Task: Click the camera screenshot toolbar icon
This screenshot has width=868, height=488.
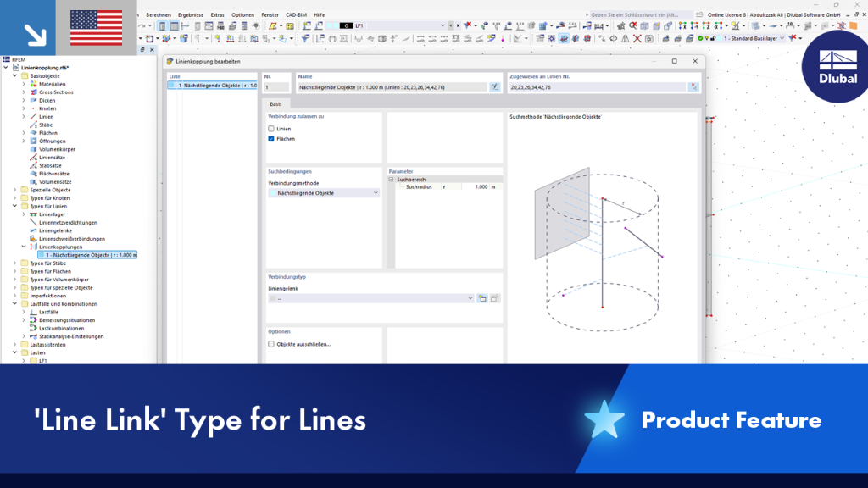Action: (648, 39)
